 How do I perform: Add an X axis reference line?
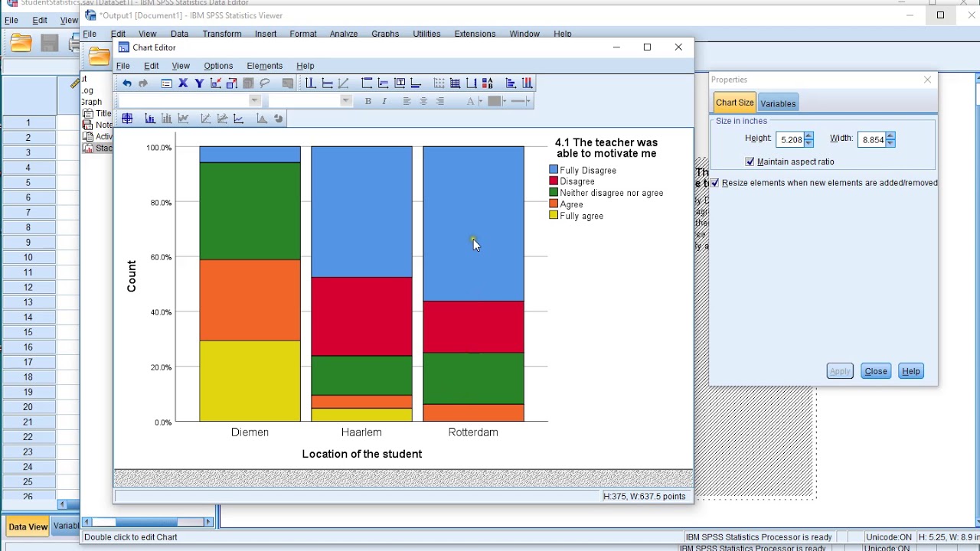pos(310,83)
